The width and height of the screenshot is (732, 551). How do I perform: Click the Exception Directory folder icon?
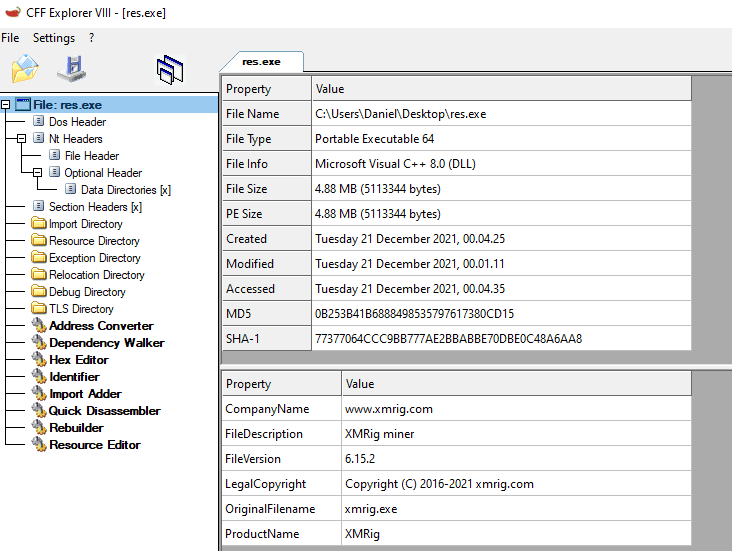point(39,257)
